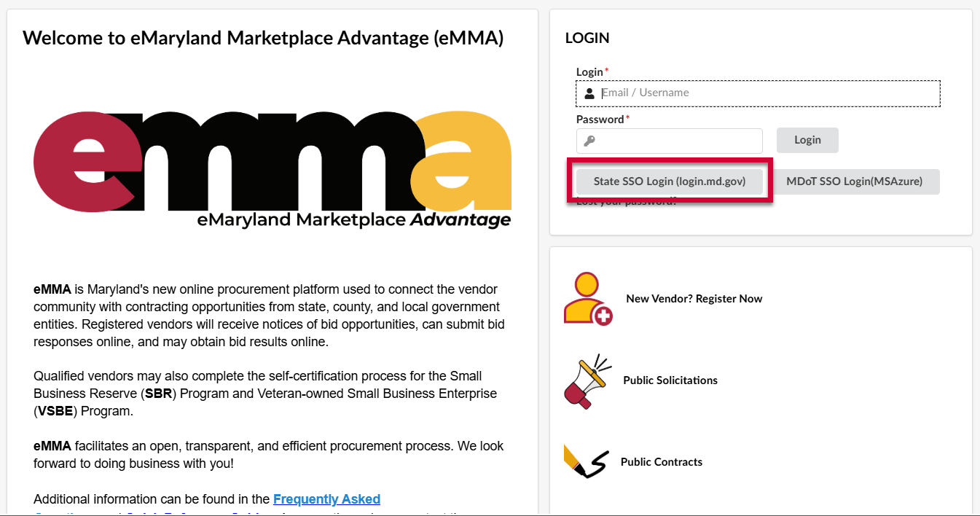Click the eMMA logo image

[273, 170]
